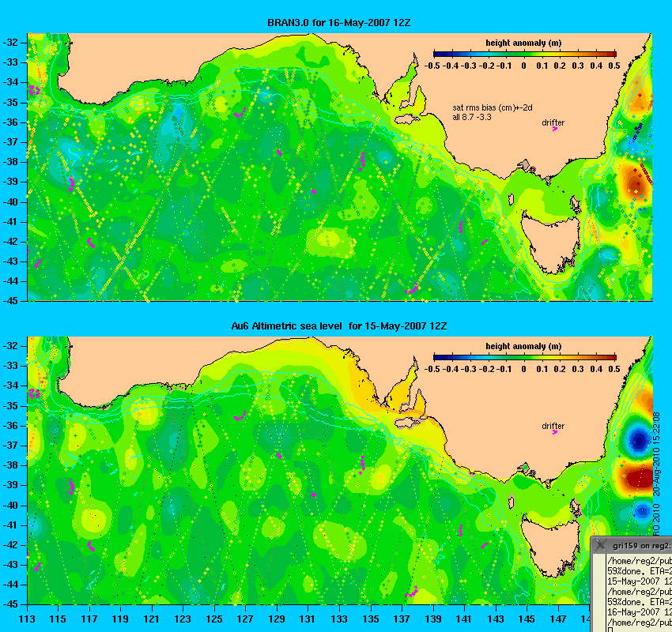The image size is (672, 632).
Task: Click the top map's height anomaly colorbar
Action: coord(525,54)
